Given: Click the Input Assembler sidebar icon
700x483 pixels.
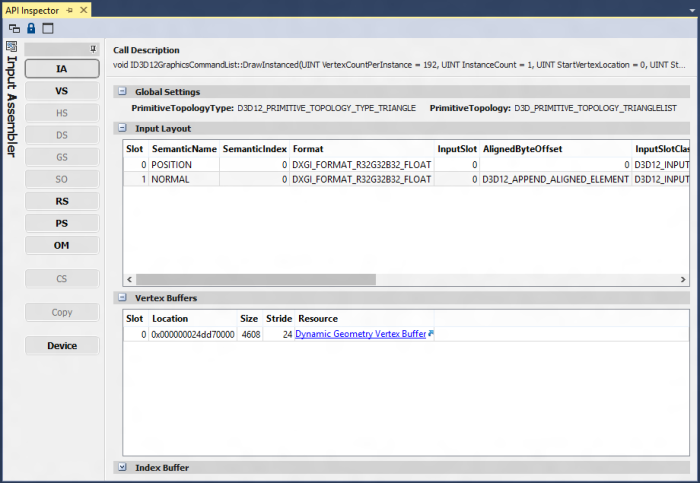Looking at the screenshot, I should point(12,46).
